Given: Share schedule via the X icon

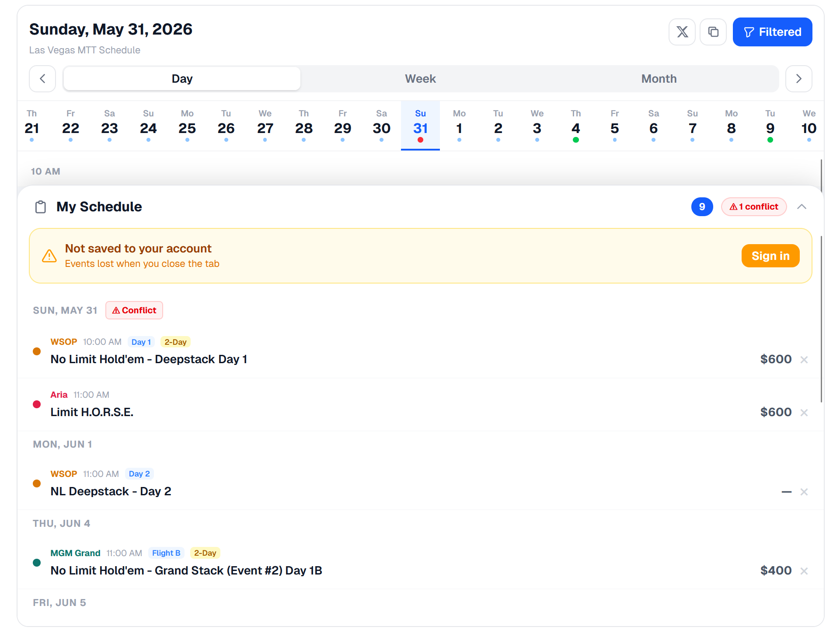Looking at the screenshot, I should (x=682, y=32).
